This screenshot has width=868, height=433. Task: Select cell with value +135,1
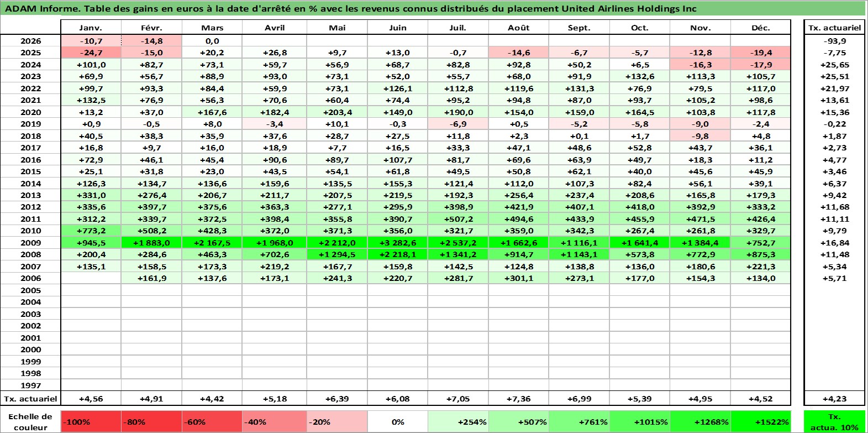pos(91,267)
